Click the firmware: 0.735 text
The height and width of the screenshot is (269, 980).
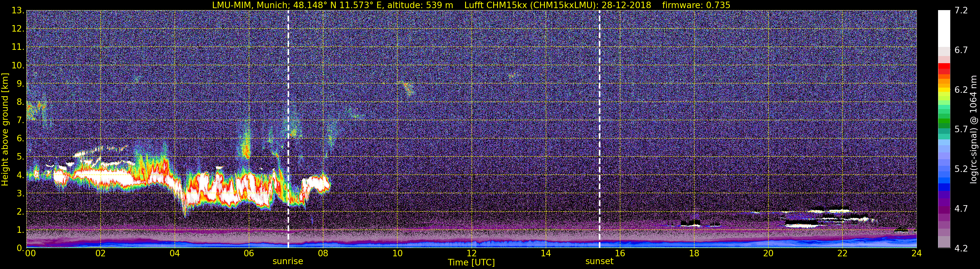click(x=696, y=5)
